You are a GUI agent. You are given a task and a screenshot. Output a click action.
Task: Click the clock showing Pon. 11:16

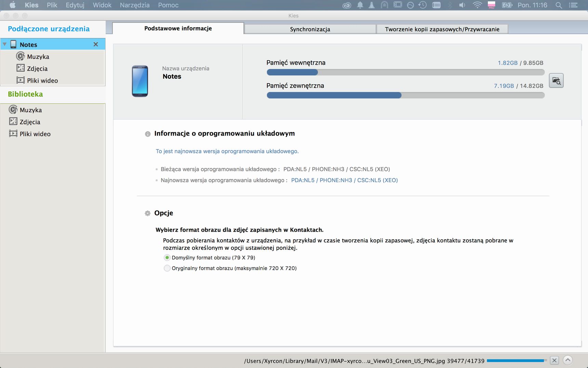point(532,5)
